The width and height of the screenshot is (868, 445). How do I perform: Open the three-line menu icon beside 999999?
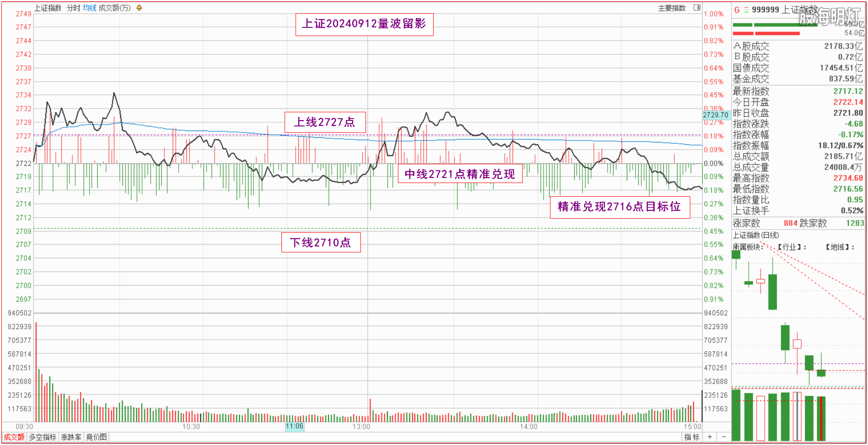click(746, 10)
